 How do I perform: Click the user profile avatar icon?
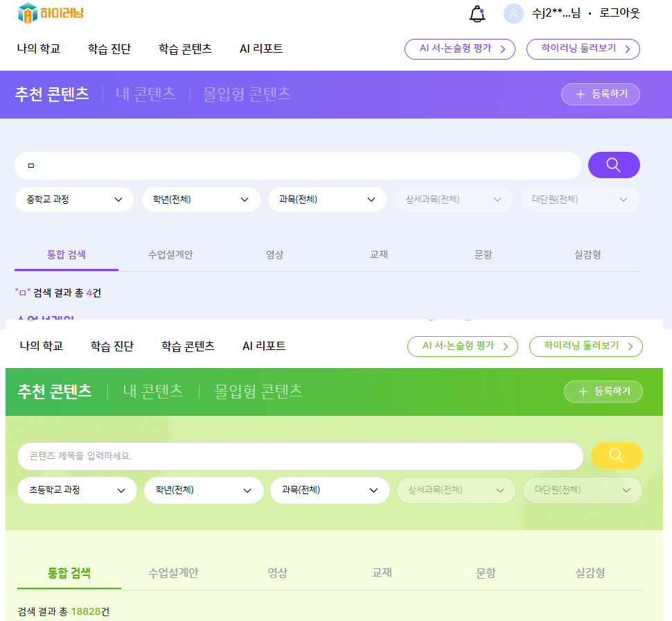pos(513,13)
